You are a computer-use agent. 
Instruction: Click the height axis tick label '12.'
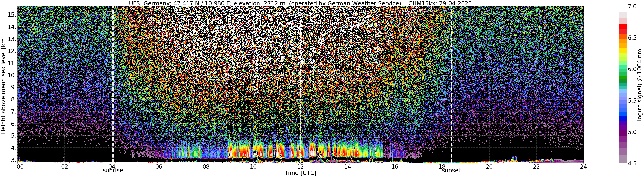12,51
